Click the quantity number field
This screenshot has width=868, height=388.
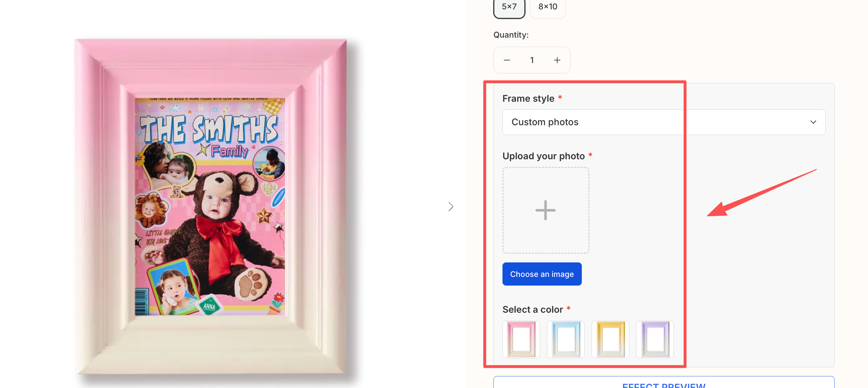coord(532,60)
